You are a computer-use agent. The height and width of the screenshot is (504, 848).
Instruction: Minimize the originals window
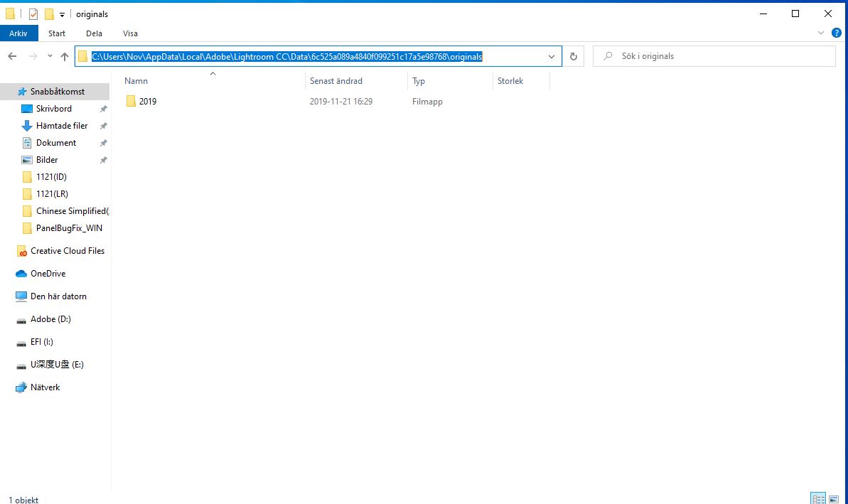(763, 14)
